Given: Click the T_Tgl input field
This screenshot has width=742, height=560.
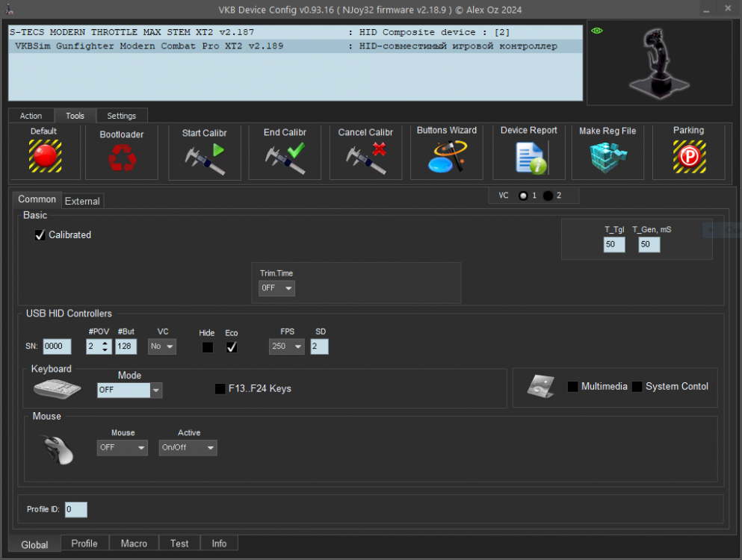Looking at the screenshot, I should 614,244.
